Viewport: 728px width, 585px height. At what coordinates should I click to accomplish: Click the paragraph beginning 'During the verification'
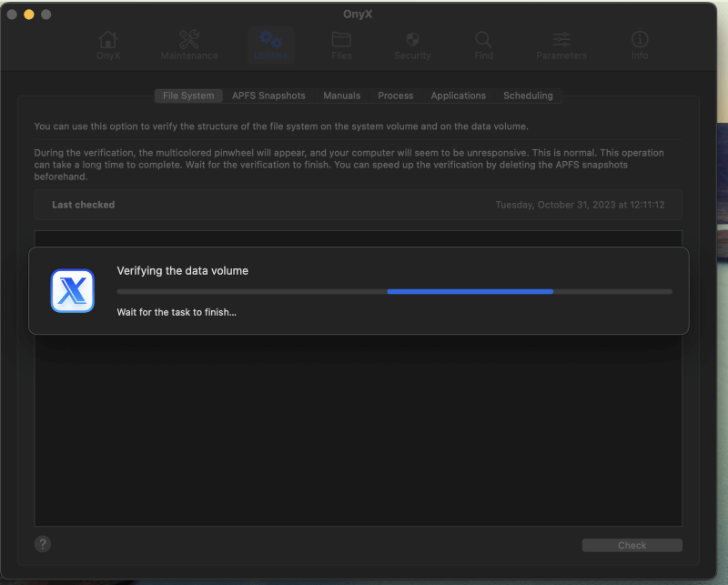349,165
